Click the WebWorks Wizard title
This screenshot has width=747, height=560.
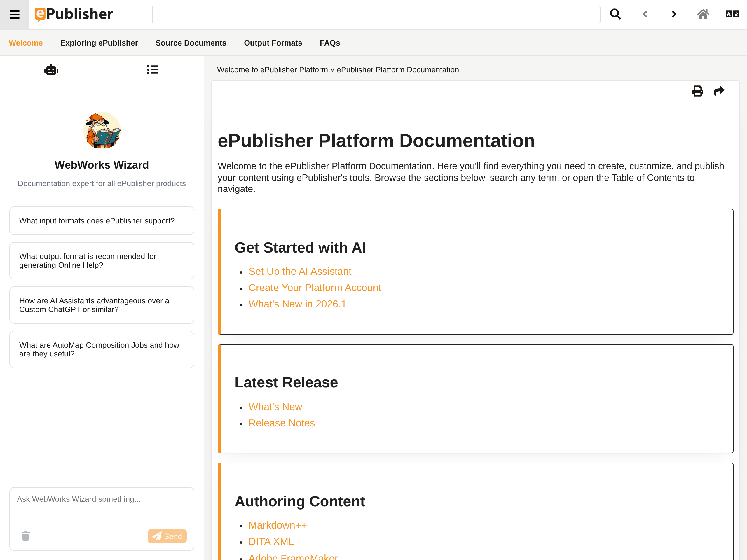point(102,165)
